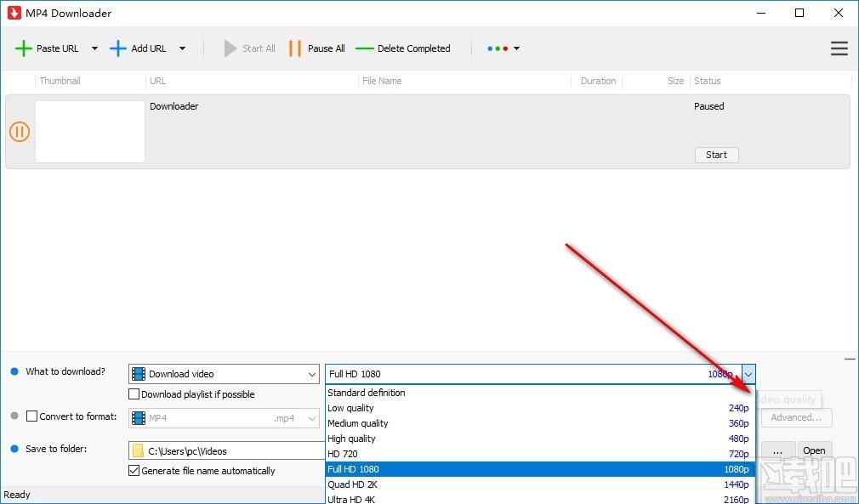This screenshot has height=504, width=859.
Task: Click the Advanced... button
Action: click(x=796, y=417)
